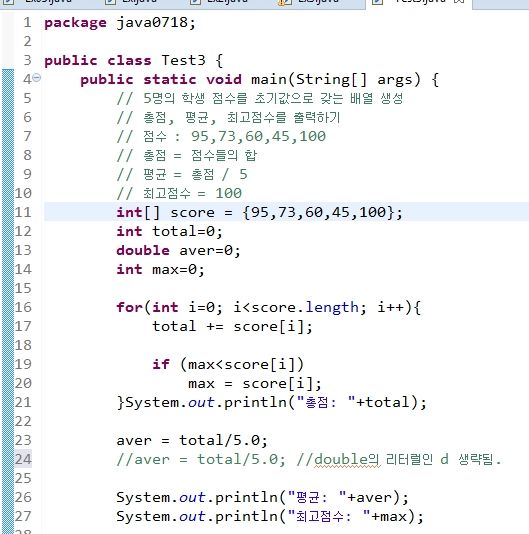Click empty line 15 number in the gutter
The image size is (529, 534).
tap(23, 289)
